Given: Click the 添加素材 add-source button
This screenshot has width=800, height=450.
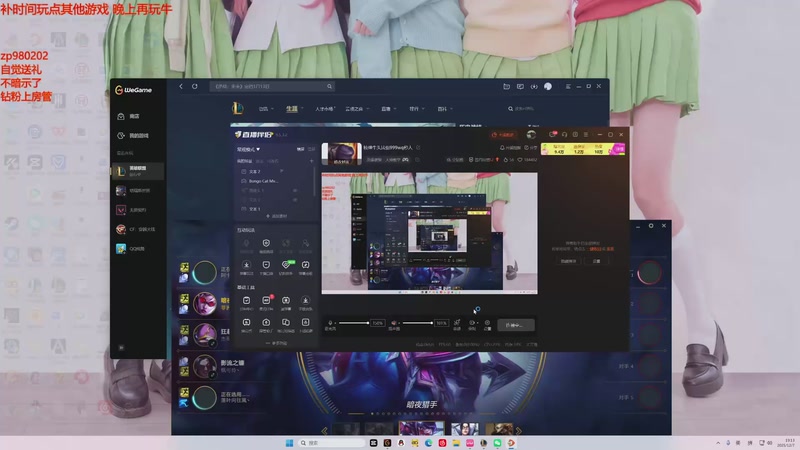Looking at the screenshot, I should coord(276,216).
